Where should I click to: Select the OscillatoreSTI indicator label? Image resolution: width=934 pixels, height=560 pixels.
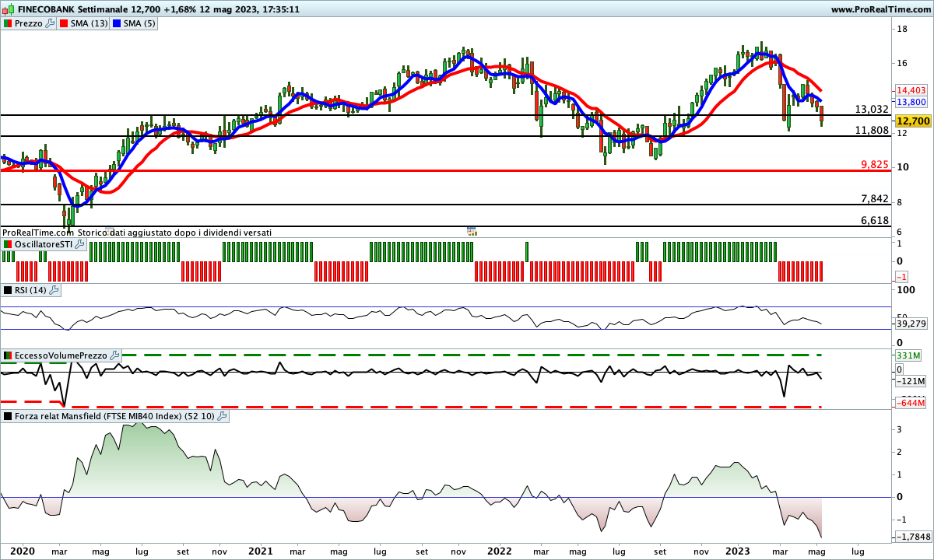43,244
